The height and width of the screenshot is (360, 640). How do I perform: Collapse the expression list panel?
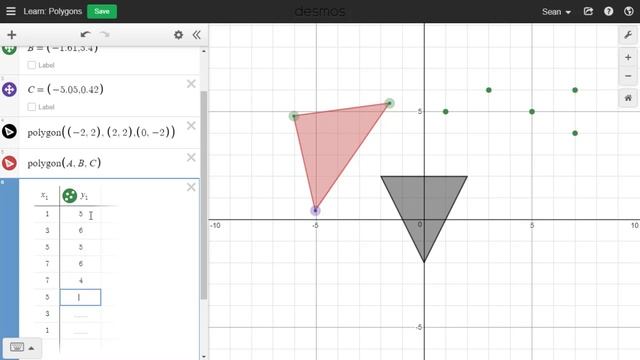(x=196, y=35)
